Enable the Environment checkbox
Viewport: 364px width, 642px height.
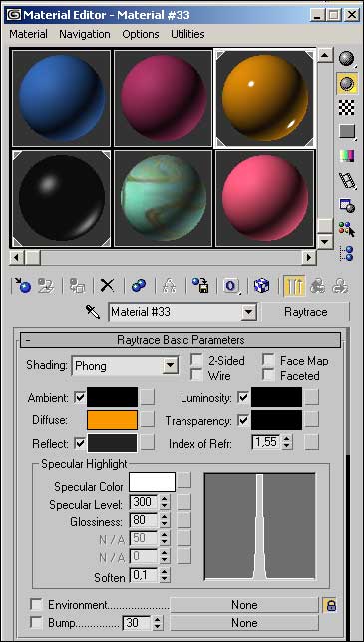coord(36,605)
